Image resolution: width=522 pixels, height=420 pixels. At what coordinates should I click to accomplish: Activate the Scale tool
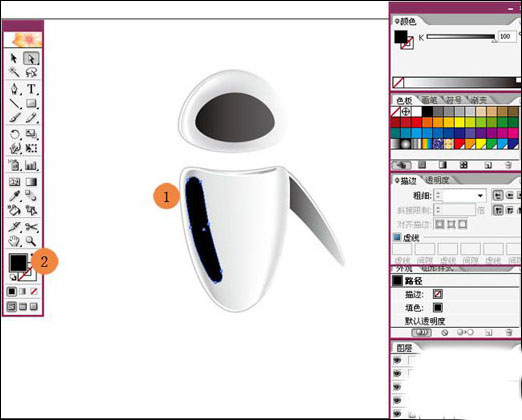[x=31, y=134]
